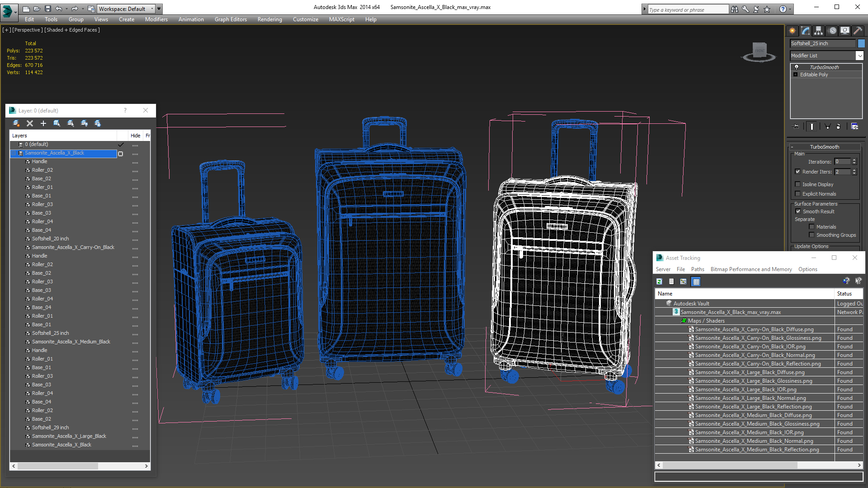Screen dimensions: 868x488
Task: Toggle the Smooth Result checkbox
Action: (x=798, y=211)
